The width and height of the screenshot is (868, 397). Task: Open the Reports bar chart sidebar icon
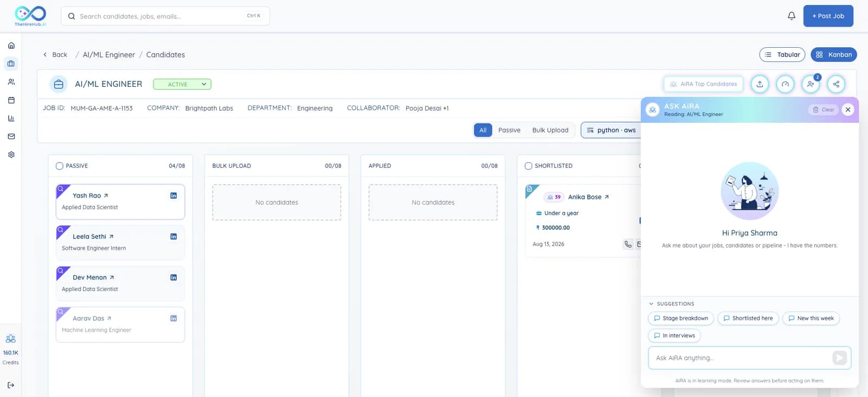click(11, 118)
